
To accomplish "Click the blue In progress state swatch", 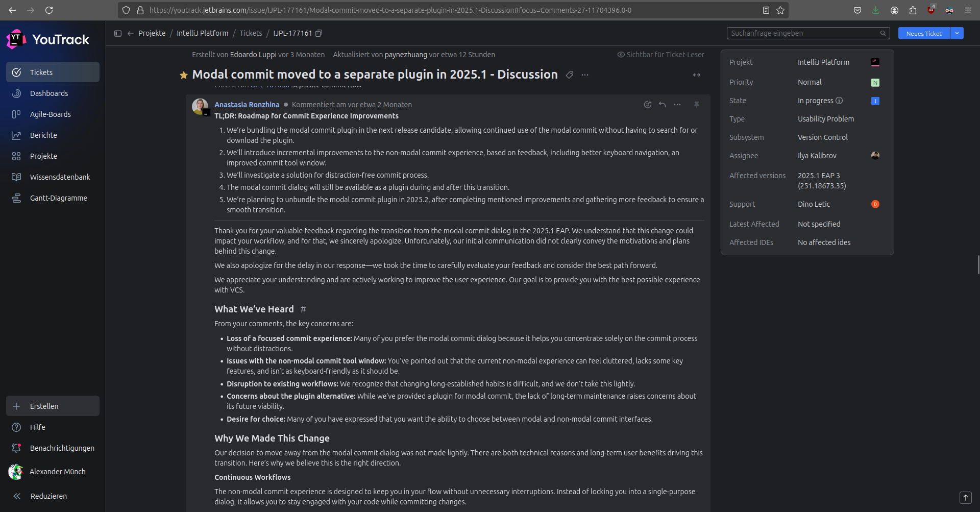I will click(875, 101).
